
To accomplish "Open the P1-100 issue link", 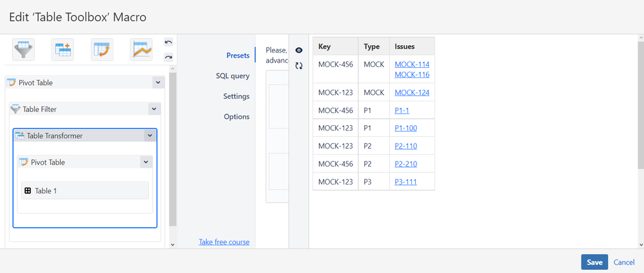I will point(405,128).
